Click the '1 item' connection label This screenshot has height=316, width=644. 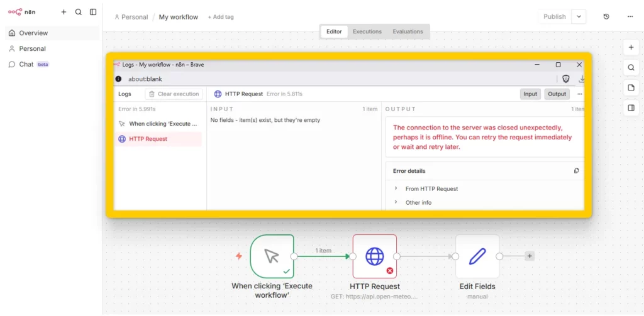pyautogui.click(x=323, y=250)
